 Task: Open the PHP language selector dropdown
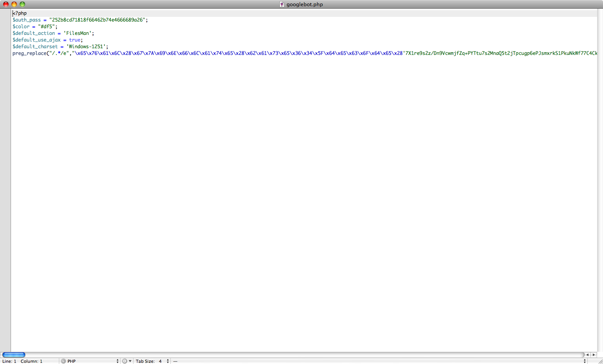pos(91,361)
